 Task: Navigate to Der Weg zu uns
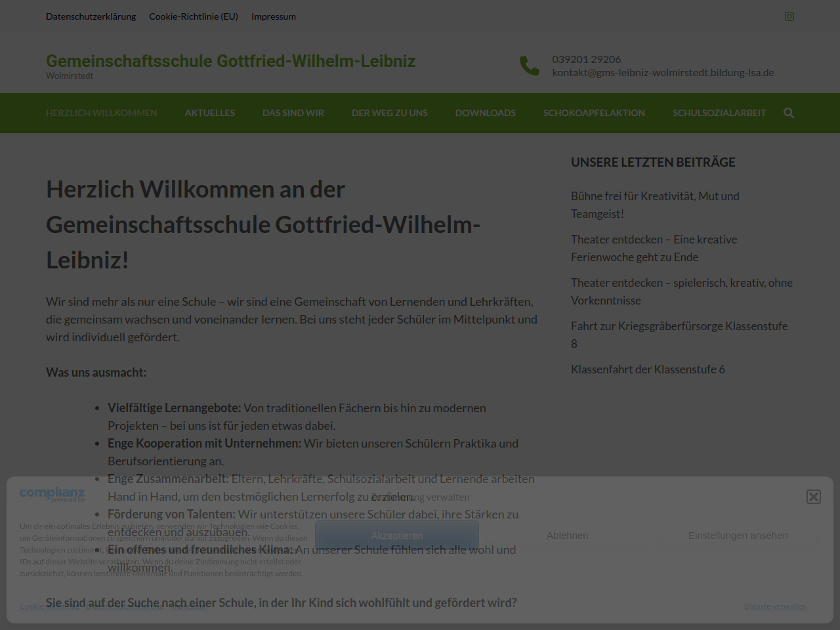[389, 113]
